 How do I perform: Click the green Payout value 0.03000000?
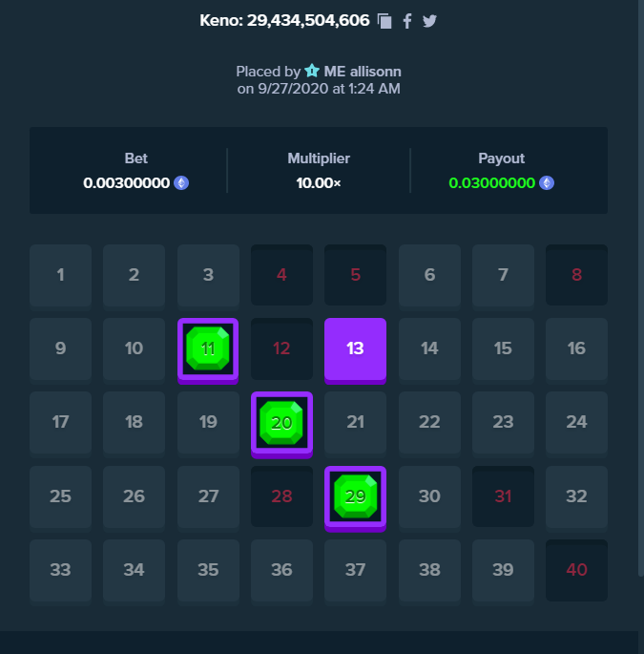[492, 183]
